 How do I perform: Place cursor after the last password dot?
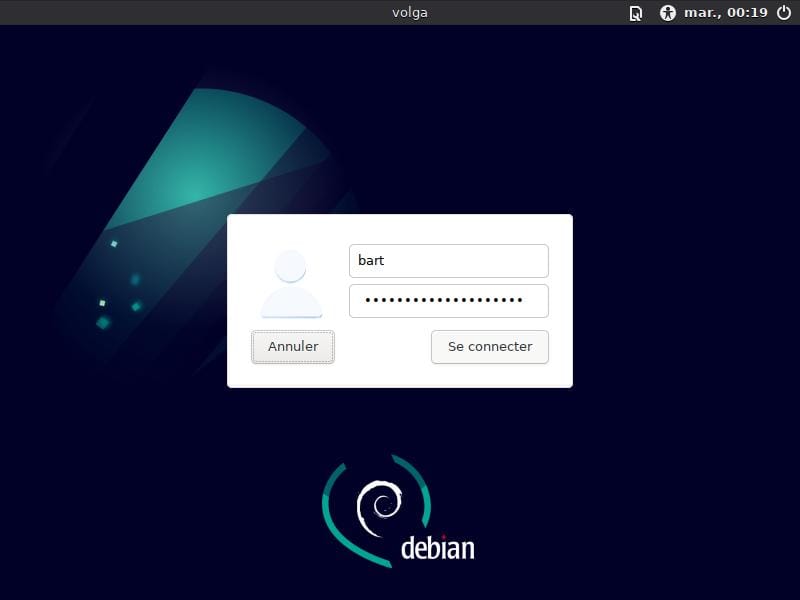click(x=526, y=301)
